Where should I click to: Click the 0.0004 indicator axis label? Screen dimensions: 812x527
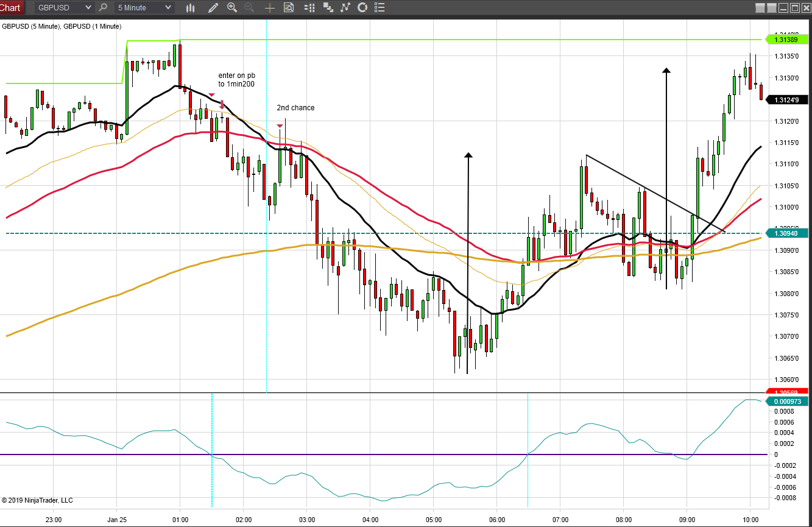point(784,433)
